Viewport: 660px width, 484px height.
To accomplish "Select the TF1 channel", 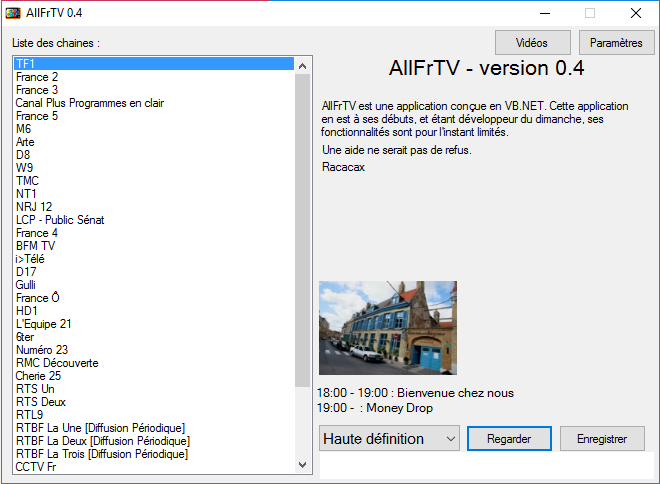I will point(154,64).
